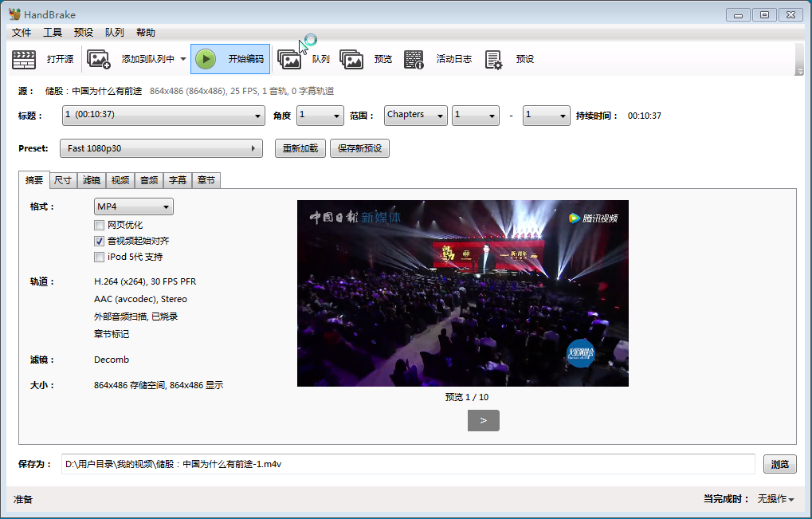Image resolution: width=812 pixels, height=519 pixels.
Task: Click the Preview icon in toolbar
Action: pyautogui.click(x=351, y=59)
